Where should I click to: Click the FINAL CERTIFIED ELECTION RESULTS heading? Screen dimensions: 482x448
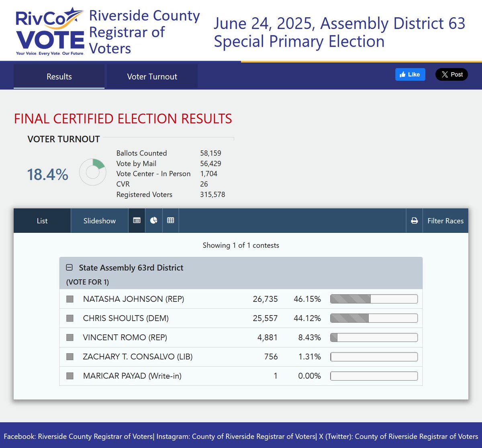pyautogui.click(x=123, y=119)
